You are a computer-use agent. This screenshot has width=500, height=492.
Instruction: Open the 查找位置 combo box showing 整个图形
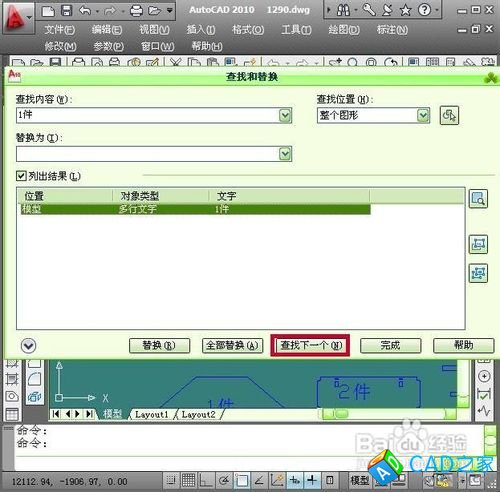coord(373,115)
